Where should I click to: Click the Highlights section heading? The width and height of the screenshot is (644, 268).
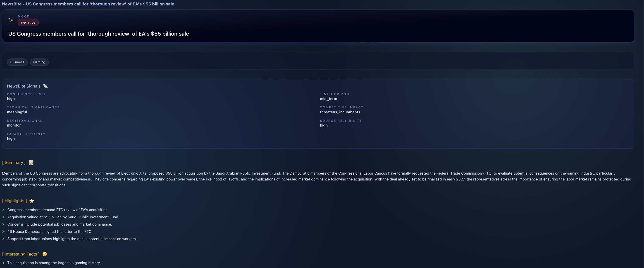point(14,201)
